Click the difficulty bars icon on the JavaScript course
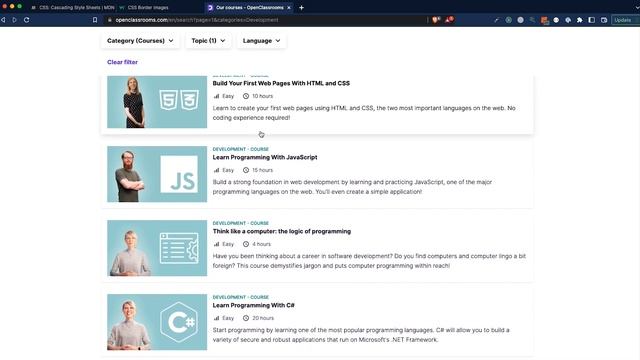The image size is (640, 360). click(x=216, y=170)
